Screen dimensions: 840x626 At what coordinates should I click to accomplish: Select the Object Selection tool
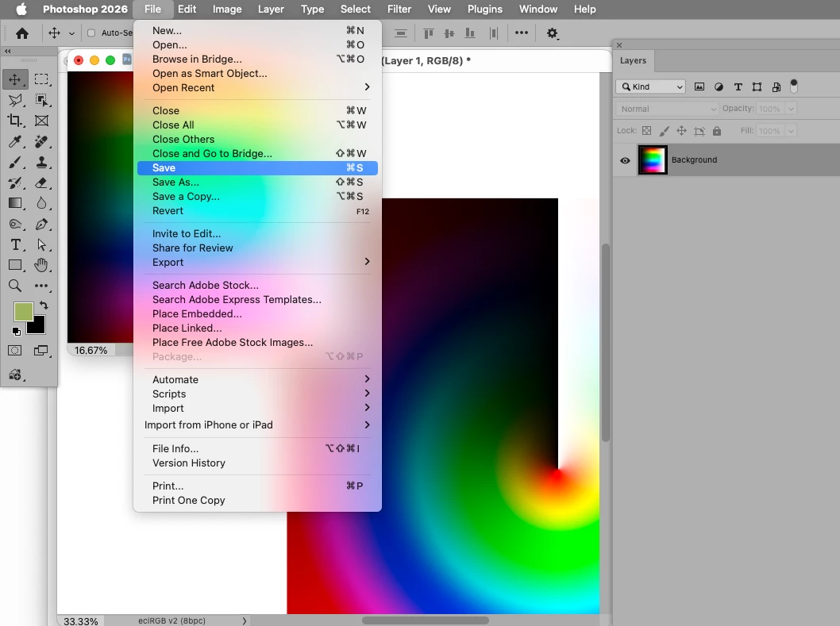click(x=41, y=100)
